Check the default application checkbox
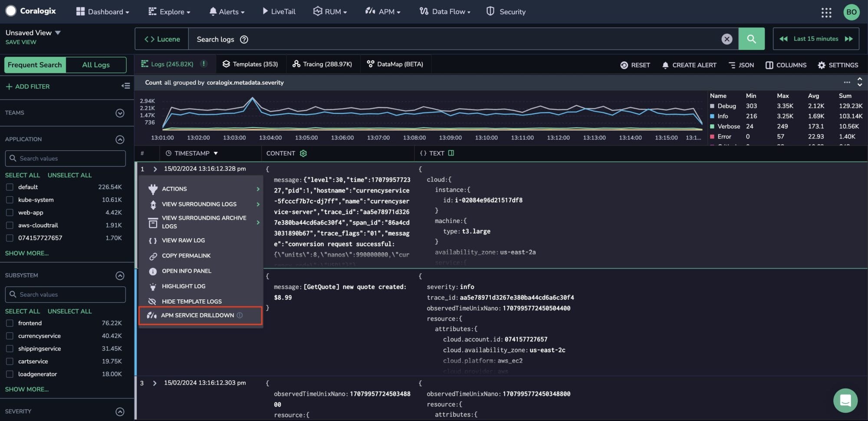The image size is (868, 421). click(10, 187)
